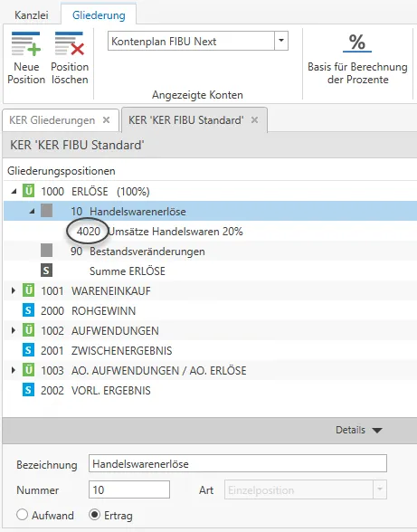Click the green Ü icon beside 1000 ERLÖSE
Screen dimensions: 417x532
(29, 191)
